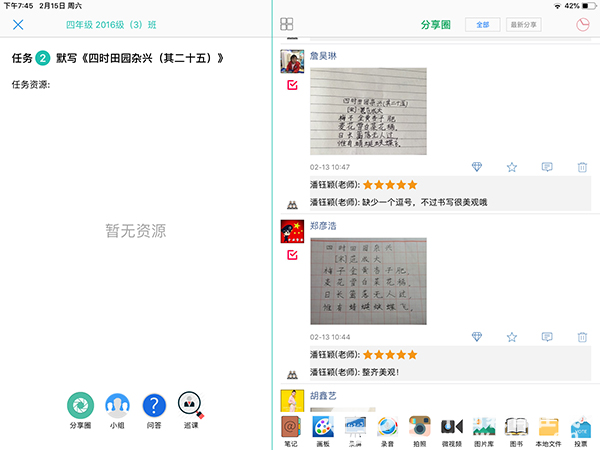Click teacher comment 缺少一个逗号，不过书写很美观哦

425,202
